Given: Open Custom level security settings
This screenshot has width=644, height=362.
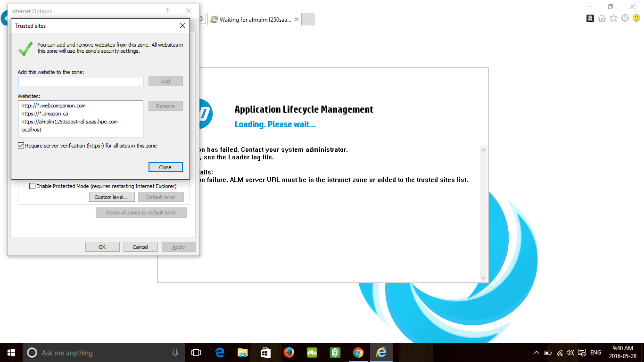Looking at the screenshot, I should pos(112,197).
